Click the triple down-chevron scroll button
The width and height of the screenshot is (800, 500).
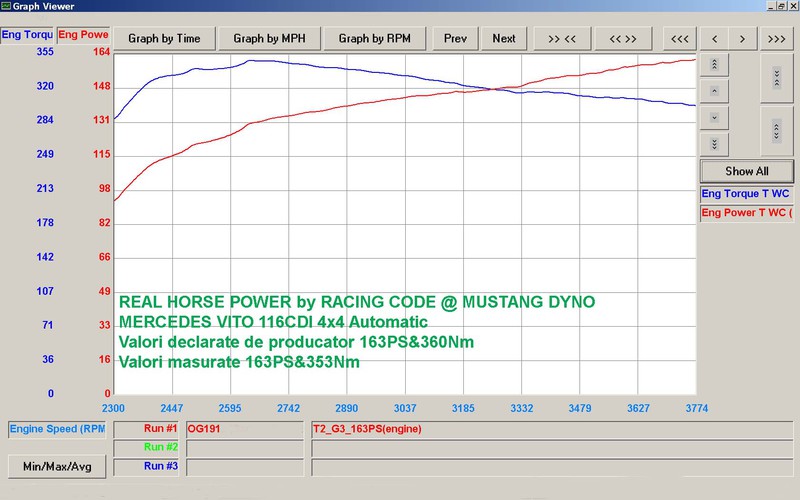tap(714, 144)
